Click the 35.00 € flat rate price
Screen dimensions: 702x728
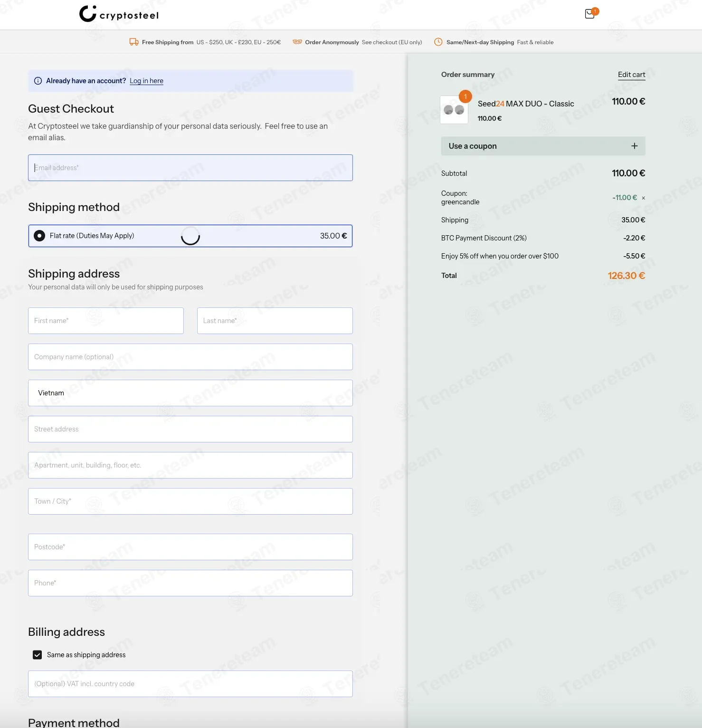(333, 236)
